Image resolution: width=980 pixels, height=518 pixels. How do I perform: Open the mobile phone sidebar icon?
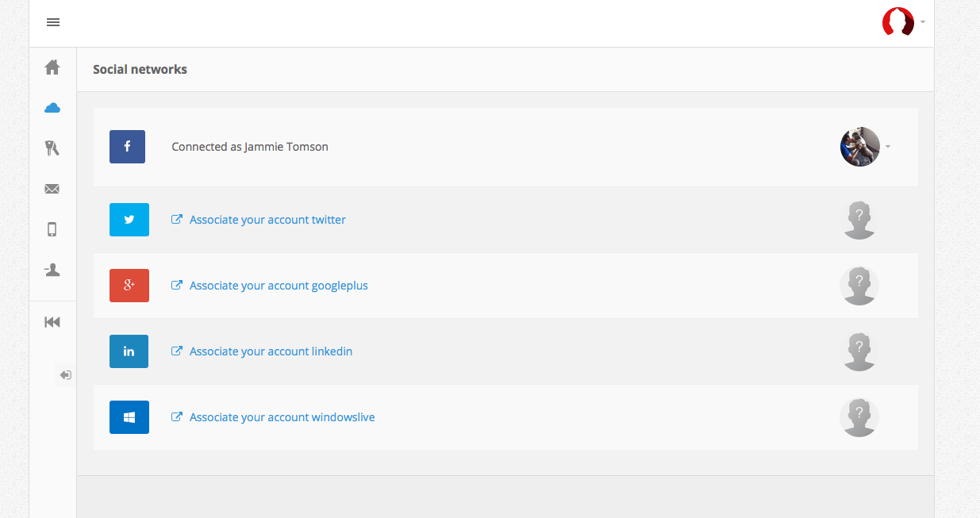[x=52, y=229]
